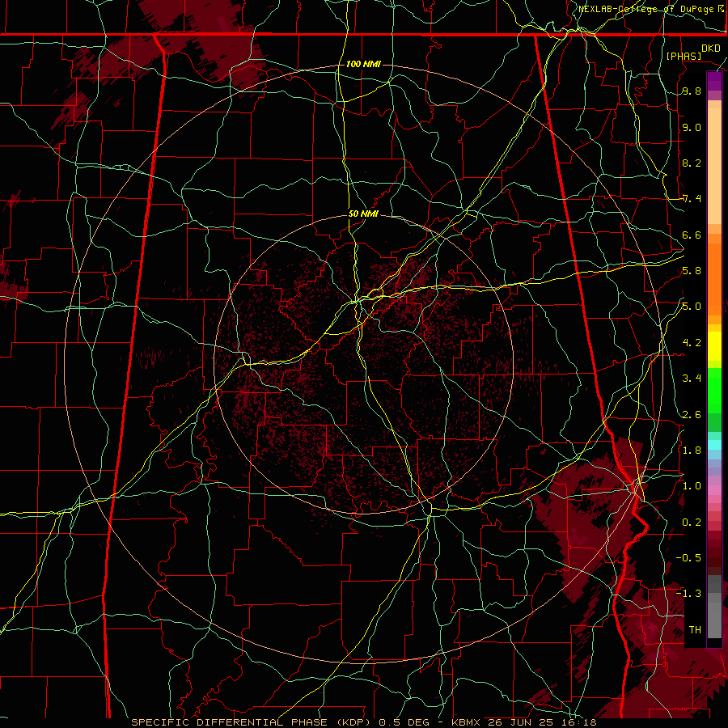Select the -1.3 value on the scale

(688, 594)
